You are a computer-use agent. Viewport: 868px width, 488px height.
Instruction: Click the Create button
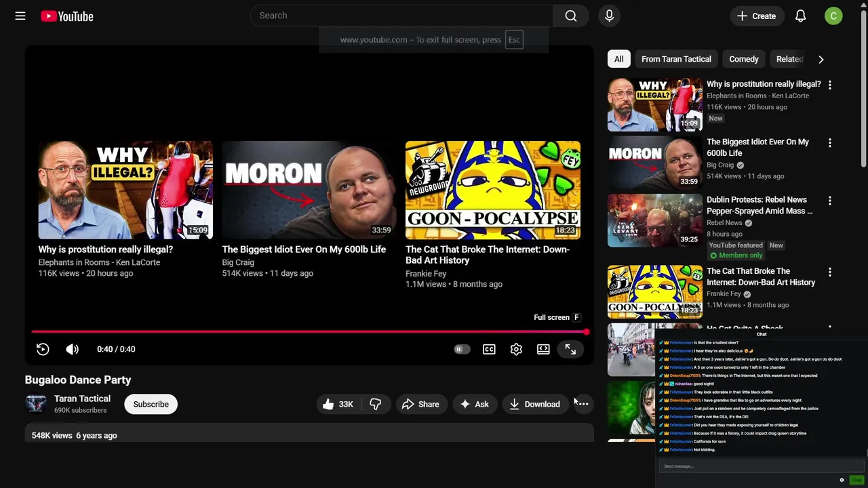pos(756,16)
